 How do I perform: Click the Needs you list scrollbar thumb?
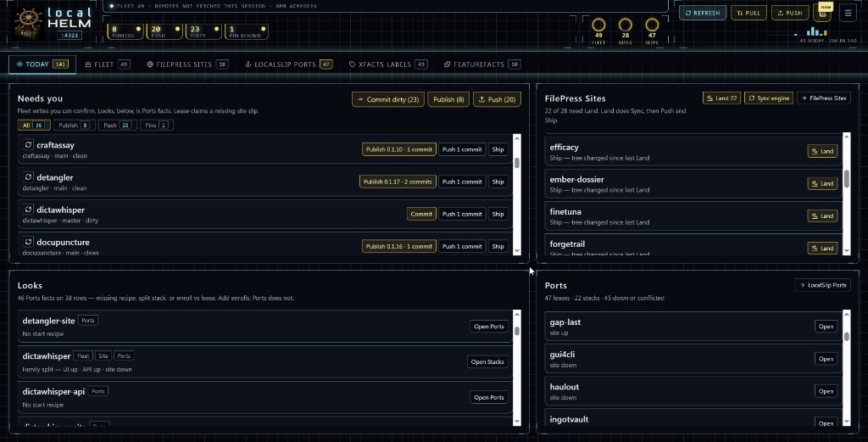pyautogui.click(x=517, y=162)
